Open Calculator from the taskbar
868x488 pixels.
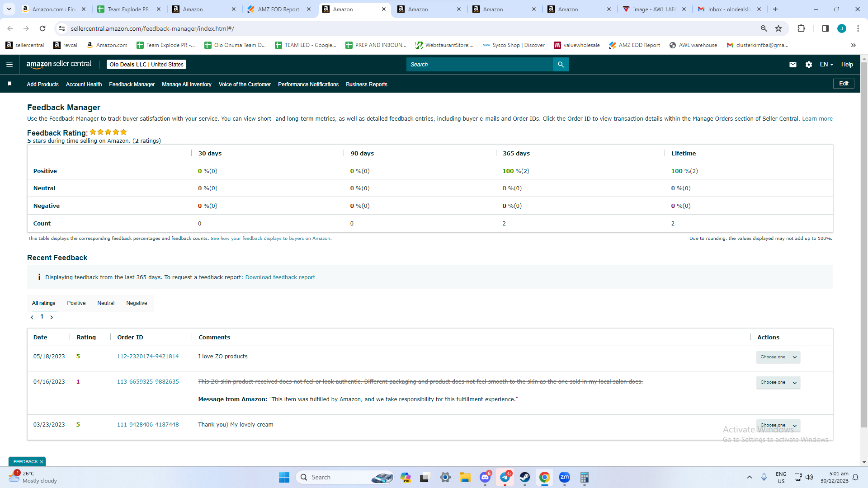pyautogui.click(x=584, y=477)
